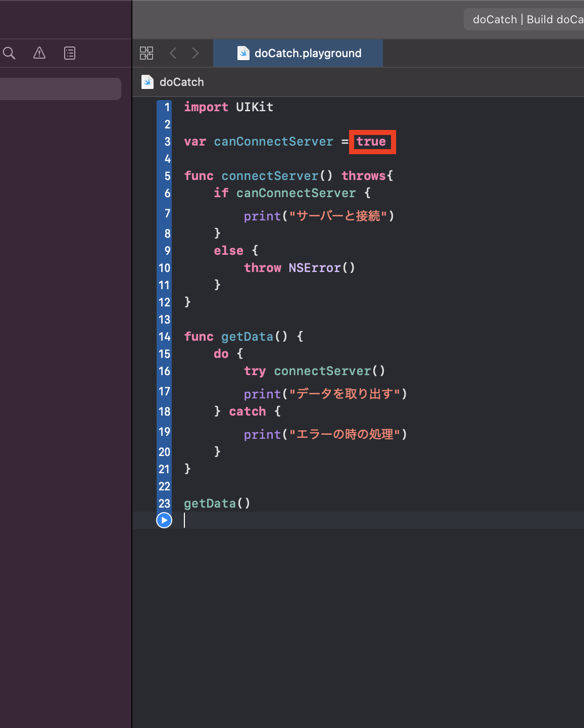The image size is (584, 728).
Task: Select the highlighted row in navigator sidebar
Action: pos(61,89)
